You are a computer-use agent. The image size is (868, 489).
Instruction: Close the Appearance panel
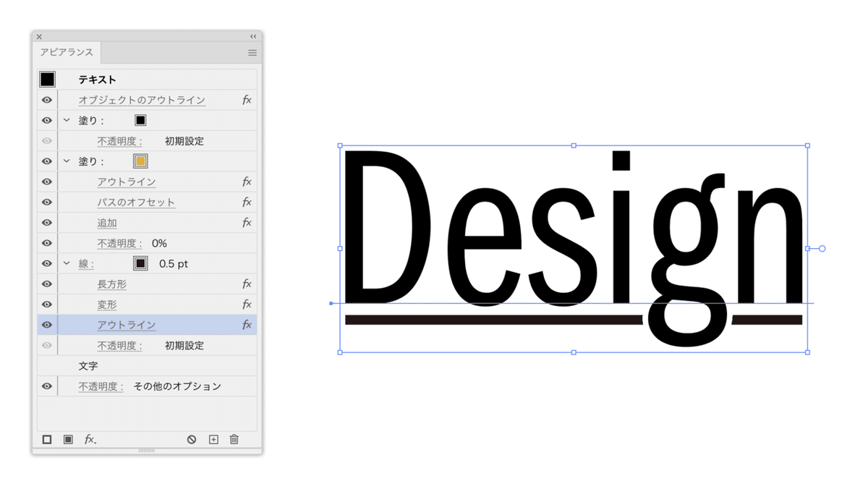click(x=39, y=36)
